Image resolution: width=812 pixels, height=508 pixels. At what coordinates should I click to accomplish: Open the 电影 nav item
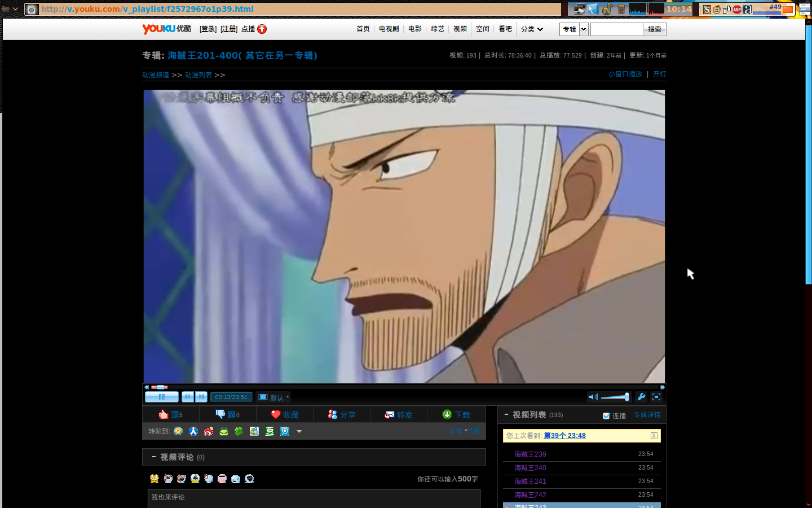(415, 29)
